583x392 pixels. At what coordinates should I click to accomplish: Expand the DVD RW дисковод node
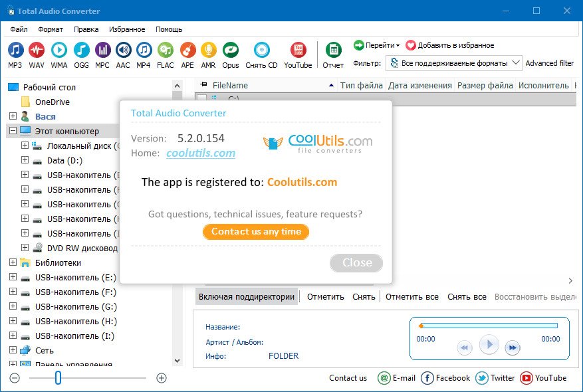pos(25,248)
